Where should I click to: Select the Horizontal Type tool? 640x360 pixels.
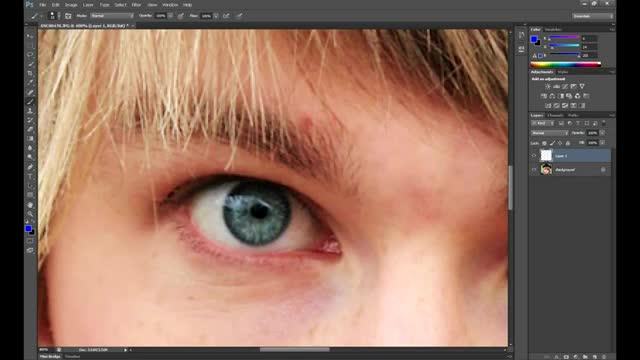[30, 177]
